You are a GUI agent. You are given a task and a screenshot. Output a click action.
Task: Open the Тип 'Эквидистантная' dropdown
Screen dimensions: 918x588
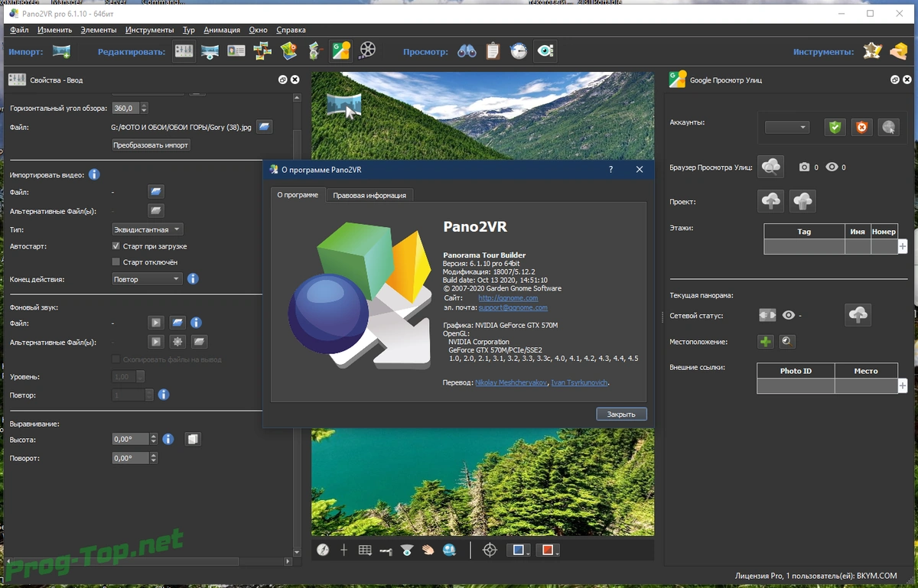point(147,229)
